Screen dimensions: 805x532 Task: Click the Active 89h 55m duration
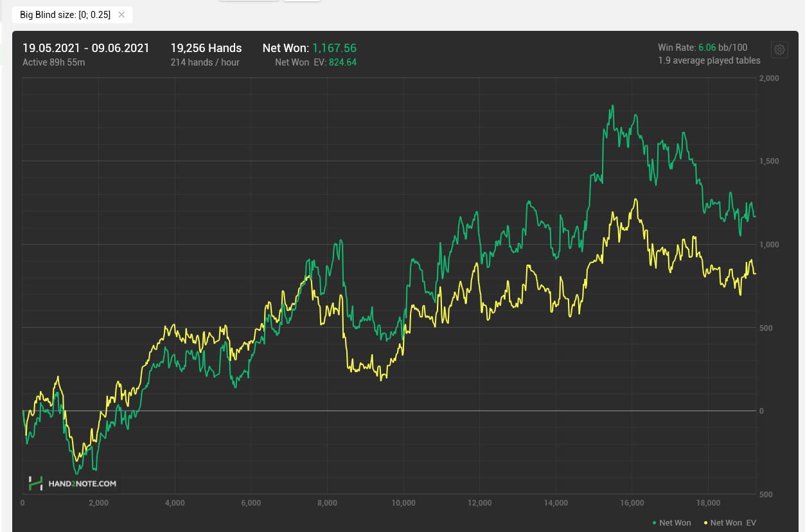tap(54, 62)
